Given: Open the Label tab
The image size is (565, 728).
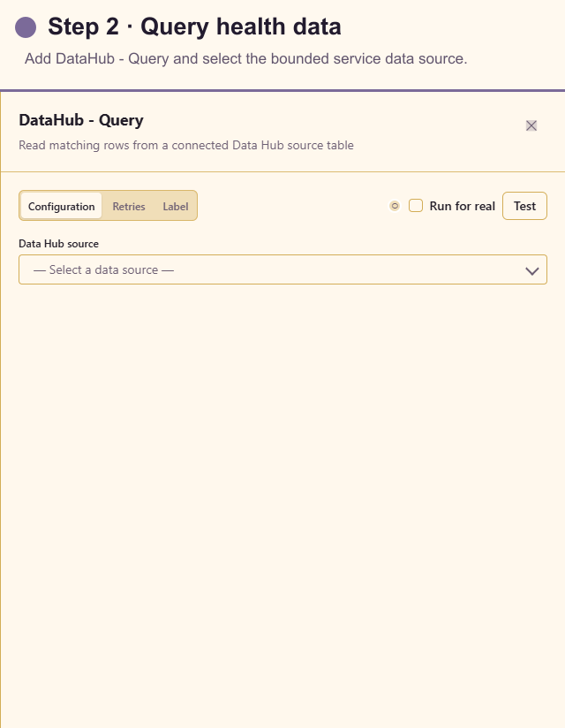Looking at the screenshot, I should point(176,206).
